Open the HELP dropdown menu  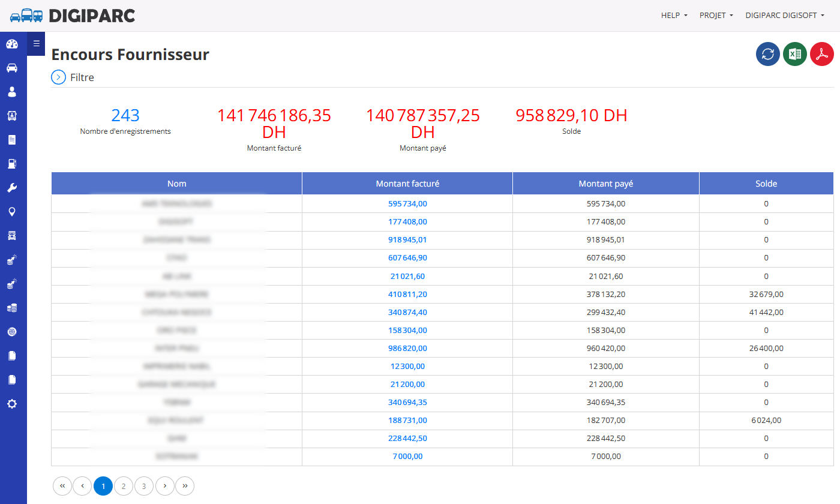674,16
